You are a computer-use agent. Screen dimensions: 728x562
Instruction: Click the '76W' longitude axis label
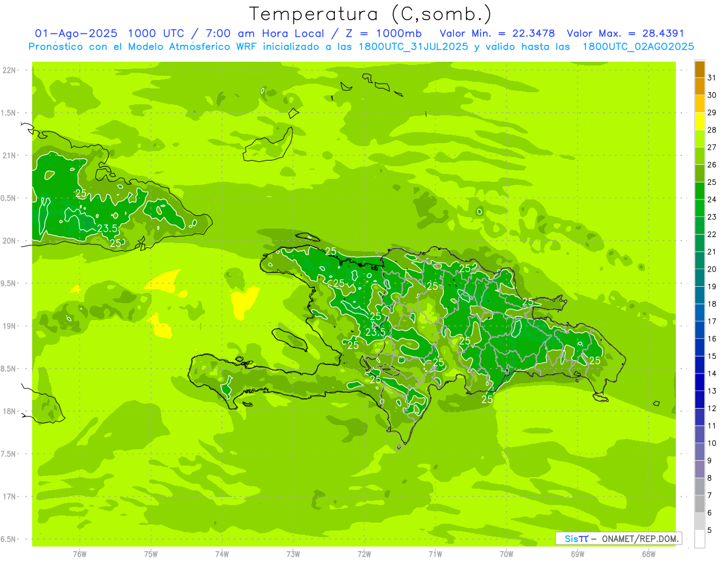click(79, 554)
